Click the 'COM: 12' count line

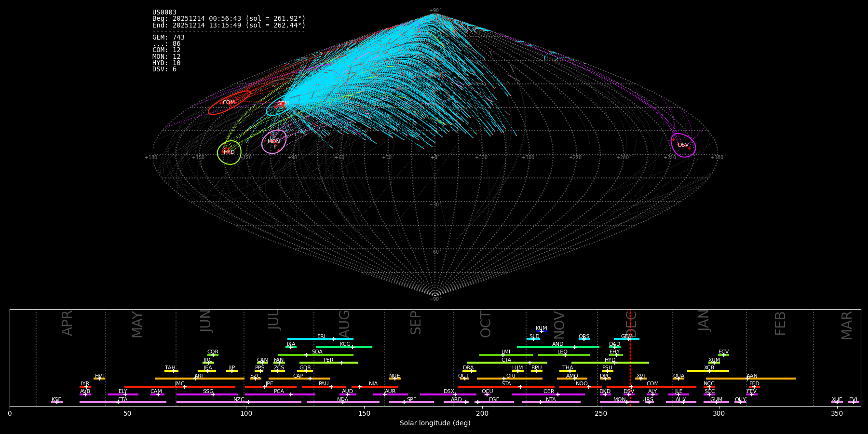166,50
